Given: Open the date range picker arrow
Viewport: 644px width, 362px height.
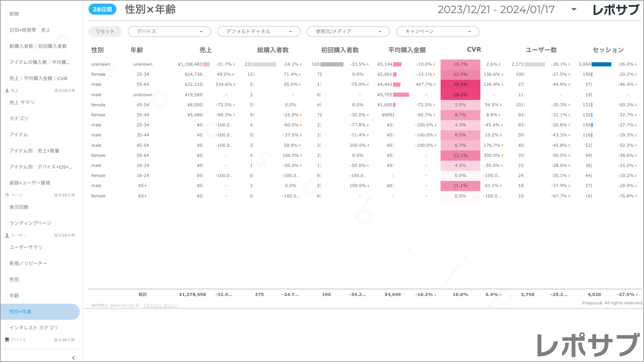Looking at the screenshot, I should pyautogui.click(x=574, y=9).
